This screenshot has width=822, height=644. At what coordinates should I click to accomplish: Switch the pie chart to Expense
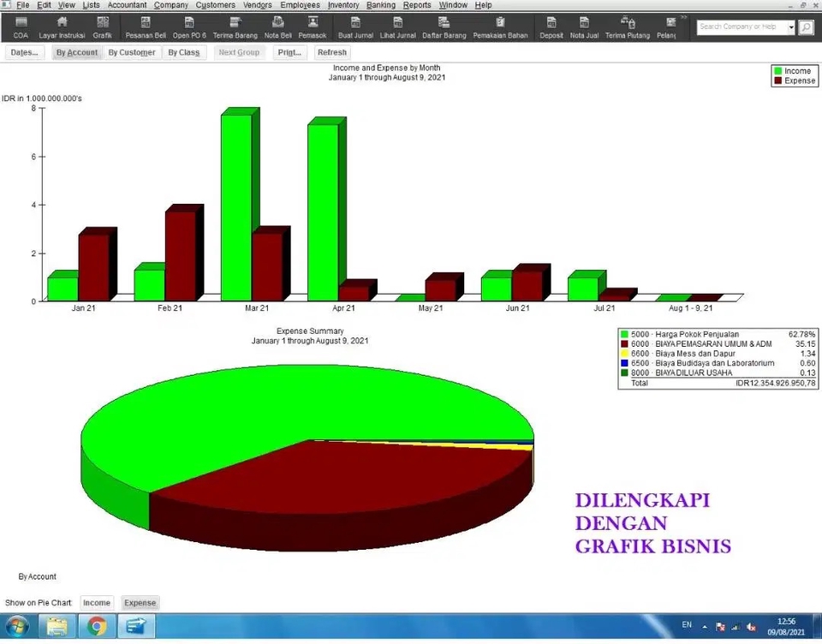140,602
